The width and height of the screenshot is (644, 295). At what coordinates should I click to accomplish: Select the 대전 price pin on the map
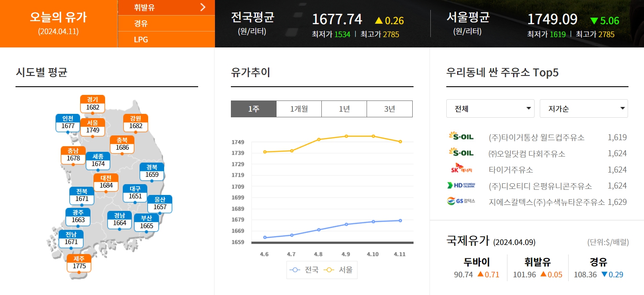point(105,183)
